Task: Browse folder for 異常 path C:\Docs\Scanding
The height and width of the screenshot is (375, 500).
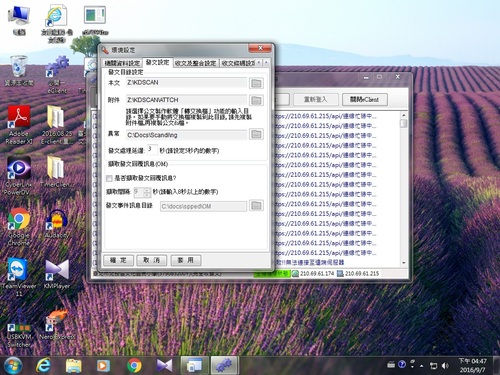Action: [256, 134]
